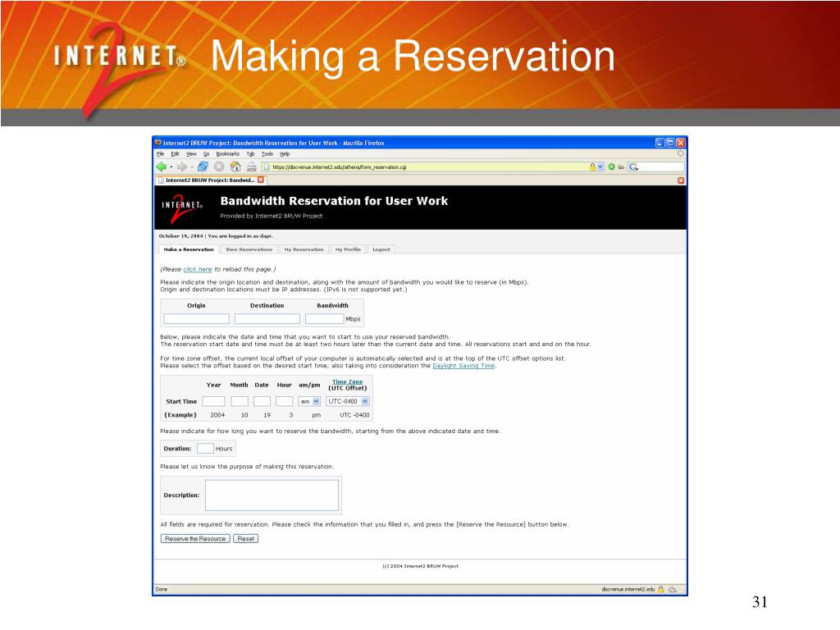Click the Firefox throbber activity icon

pyautogui.click(x=680, y=153)
